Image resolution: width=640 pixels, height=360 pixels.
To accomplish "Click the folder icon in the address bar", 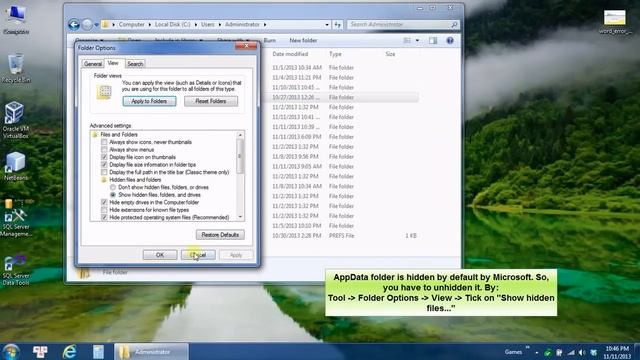I will (105, 24).
